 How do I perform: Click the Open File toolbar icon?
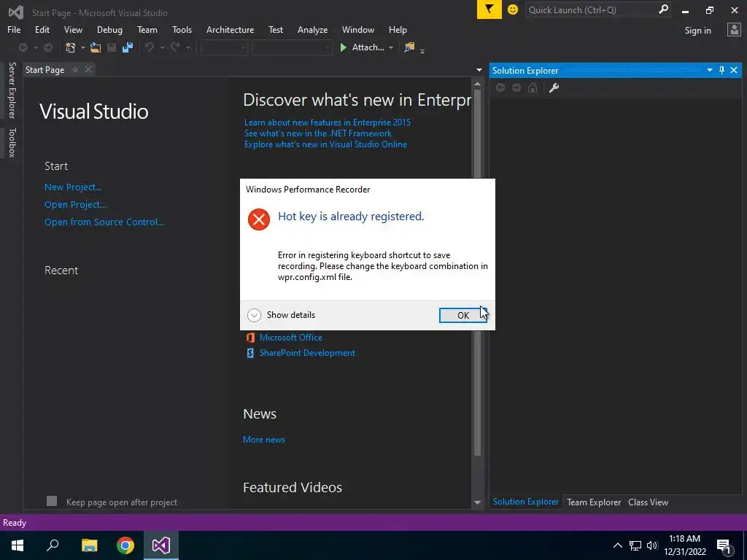pos(96,47)
